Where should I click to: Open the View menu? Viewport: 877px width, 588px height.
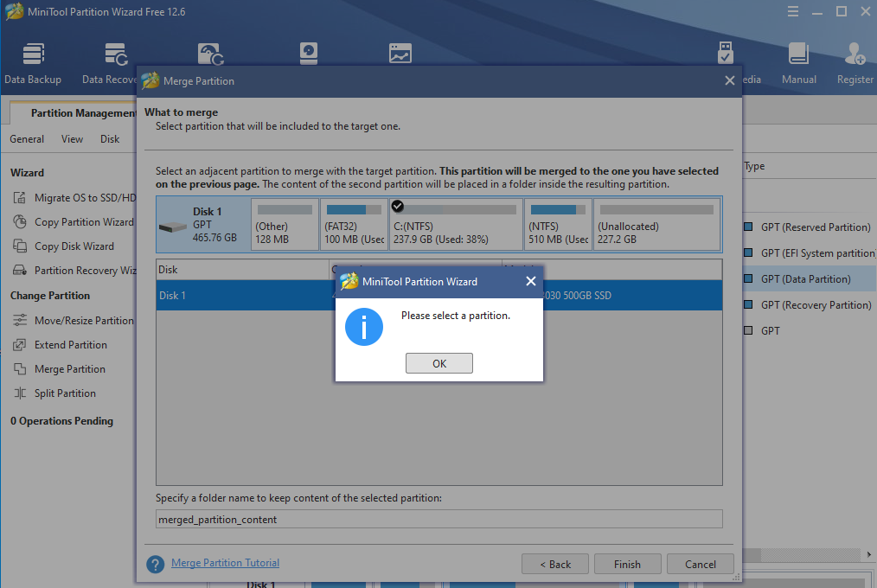(x=72, y=138)
